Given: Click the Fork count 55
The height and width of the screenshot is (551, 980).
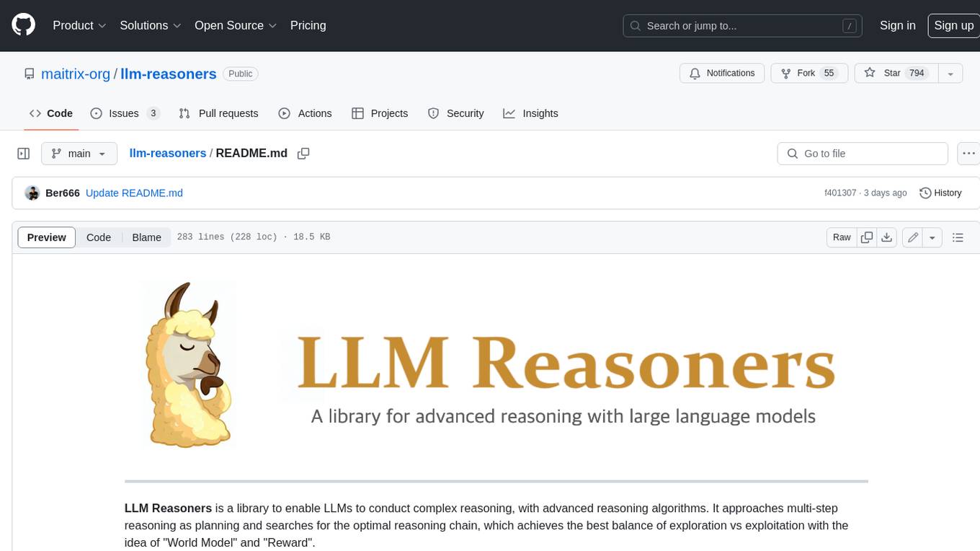Looking at the screenshot, I should tap(829, 74).
